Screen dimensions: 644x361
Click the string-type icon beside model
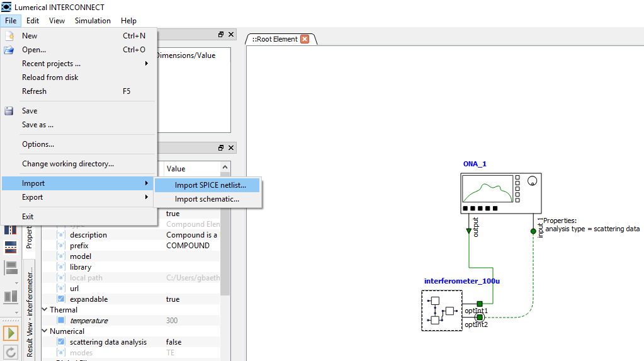pyautogui.click(x=61, y=256)
